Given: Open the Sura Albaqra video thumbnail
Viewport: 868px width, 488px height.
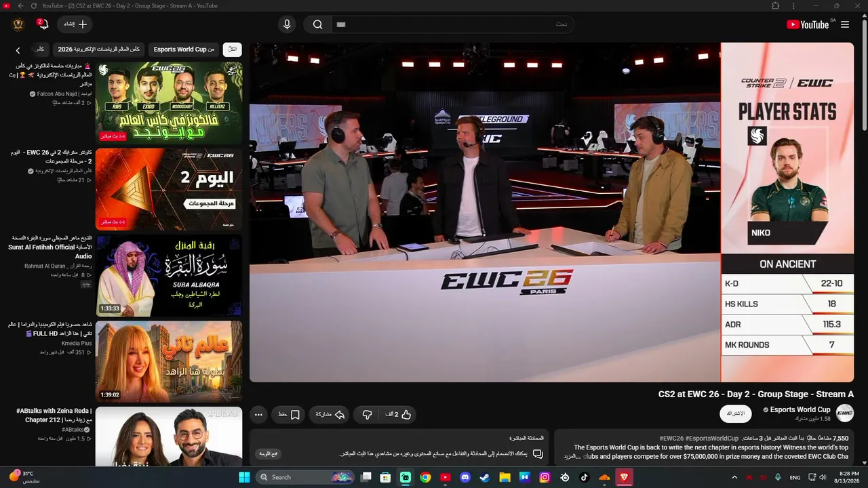Looking at the screenshot, I should click(169, 275).
